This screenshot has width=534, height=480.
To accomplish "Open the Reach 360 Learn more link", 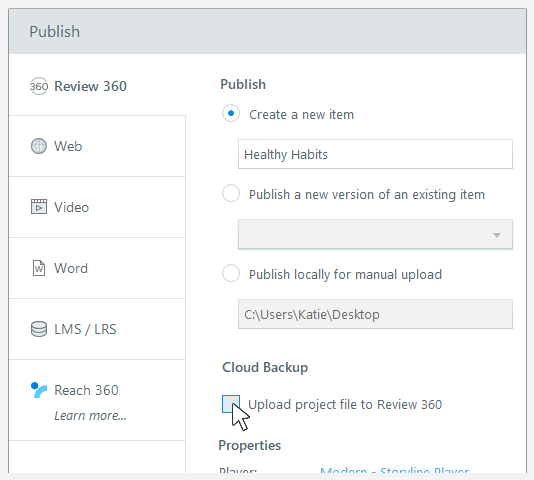I will [90, 416].
